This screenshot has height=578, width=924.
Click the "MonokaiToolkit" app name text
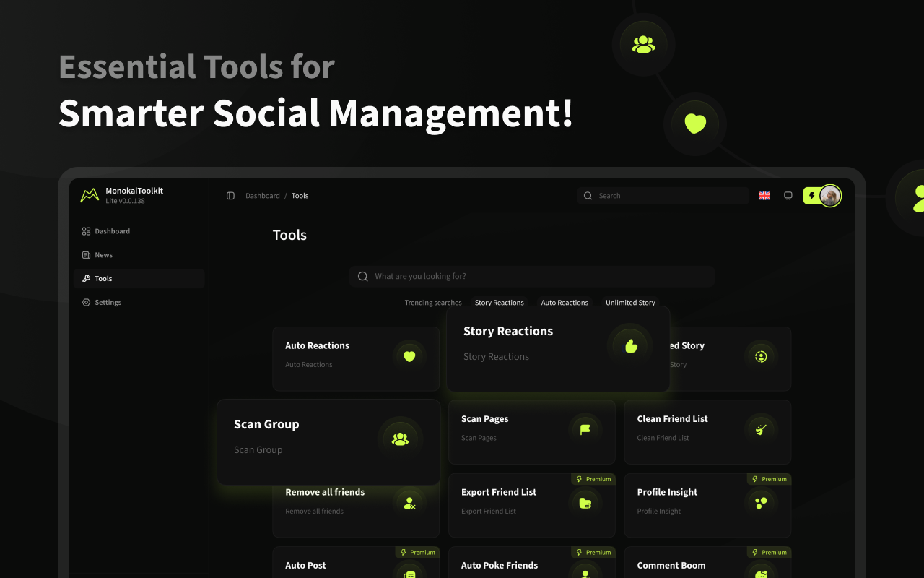pos(134,191)
